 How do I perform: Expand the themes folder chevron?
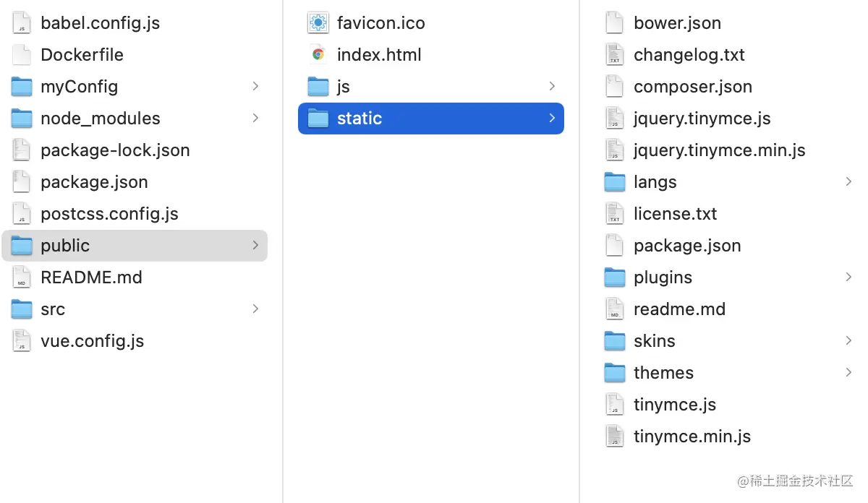coord(848,373)
